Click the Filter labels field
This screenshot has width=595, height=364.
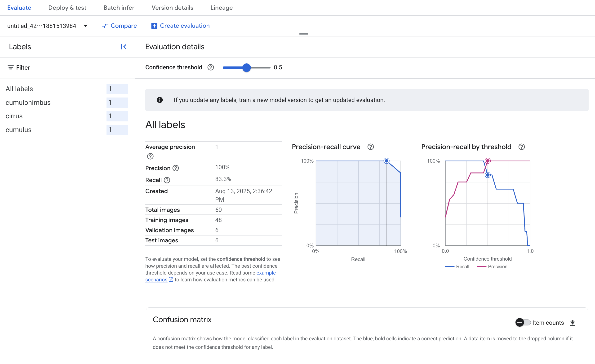point(67,68)
